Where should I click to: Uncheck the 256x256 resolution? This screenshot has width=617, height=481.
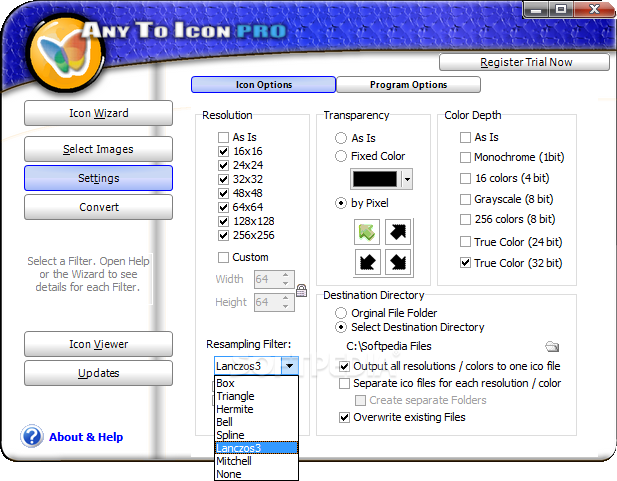(224, 235)
